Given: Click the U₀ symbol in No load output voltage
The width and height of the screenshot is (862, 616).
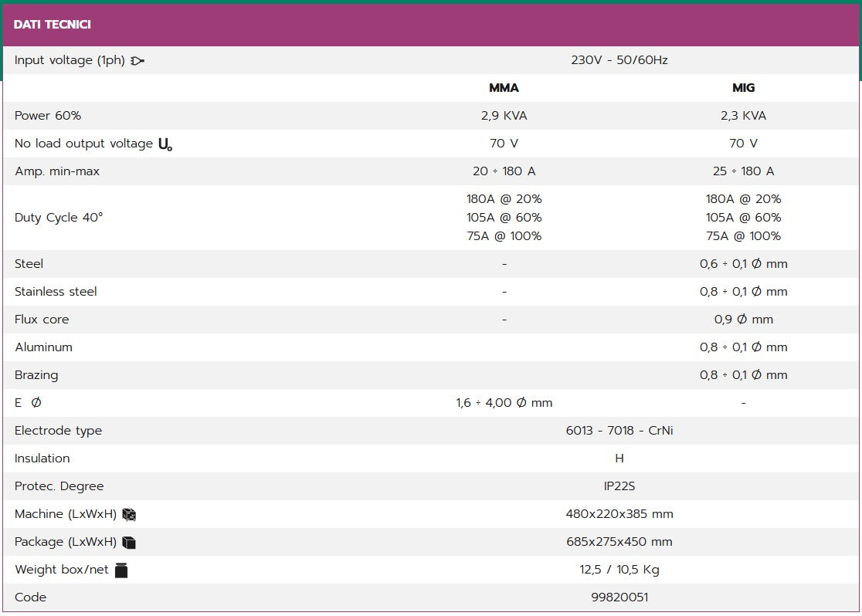Looking at the screenshot, I should pos(165,144).
